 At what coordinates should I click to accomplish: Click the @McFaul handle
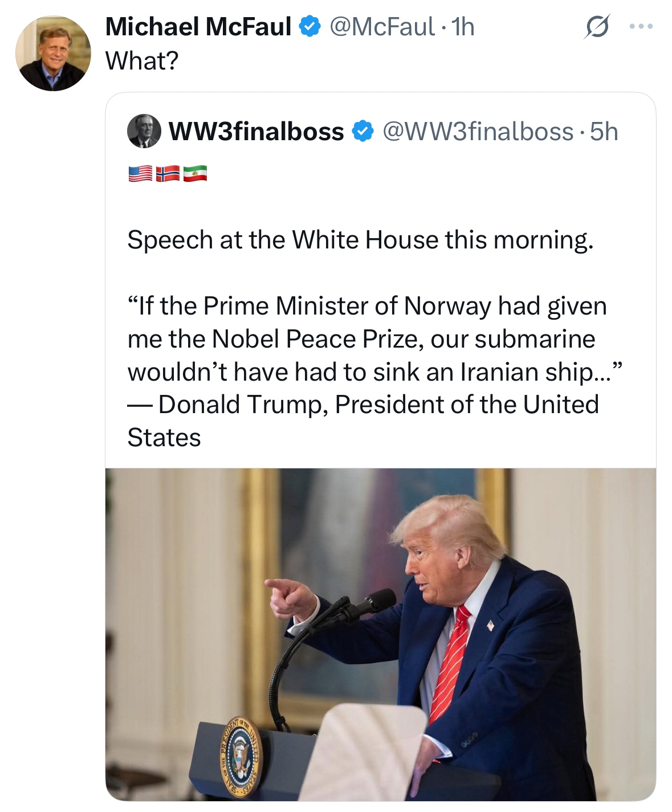click(382, 27)
